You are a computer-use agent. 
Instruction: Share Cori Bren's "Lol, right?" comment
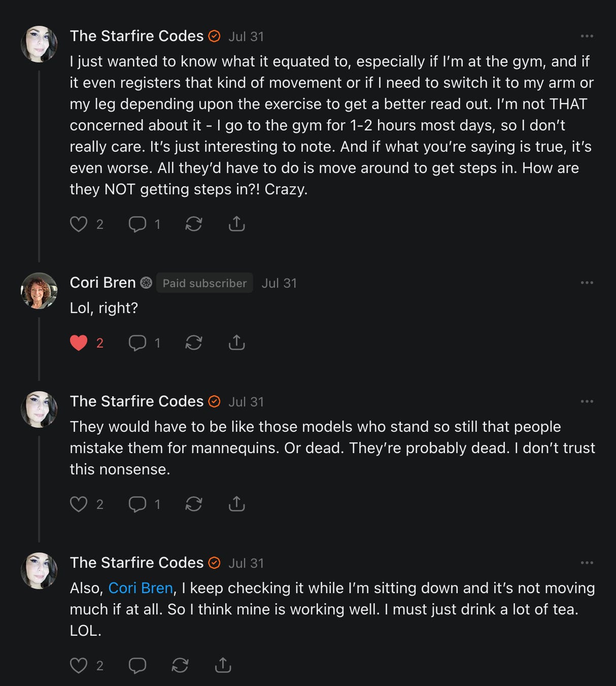pyautogui.click(x=236, y=343)
